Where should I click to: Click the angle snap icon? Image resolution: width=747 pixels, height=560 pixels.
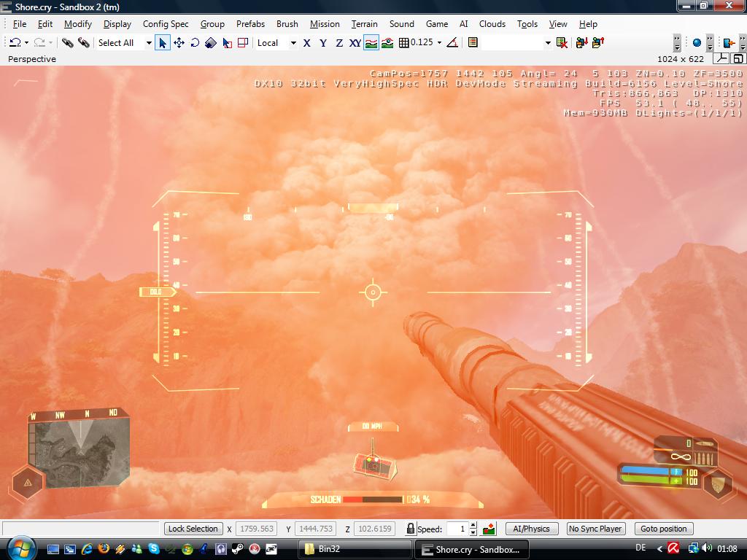(x=452, y=43)
